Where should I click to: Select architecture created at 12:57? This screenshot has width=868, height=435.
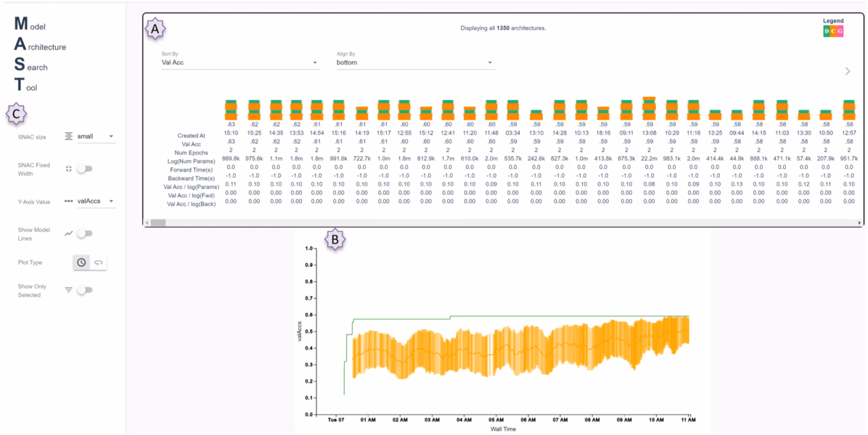850,109
